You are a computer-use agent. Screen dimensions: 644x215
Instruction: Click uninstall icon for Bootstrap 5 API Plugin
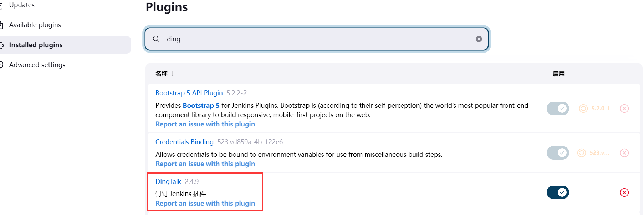(x=624, y=109)
